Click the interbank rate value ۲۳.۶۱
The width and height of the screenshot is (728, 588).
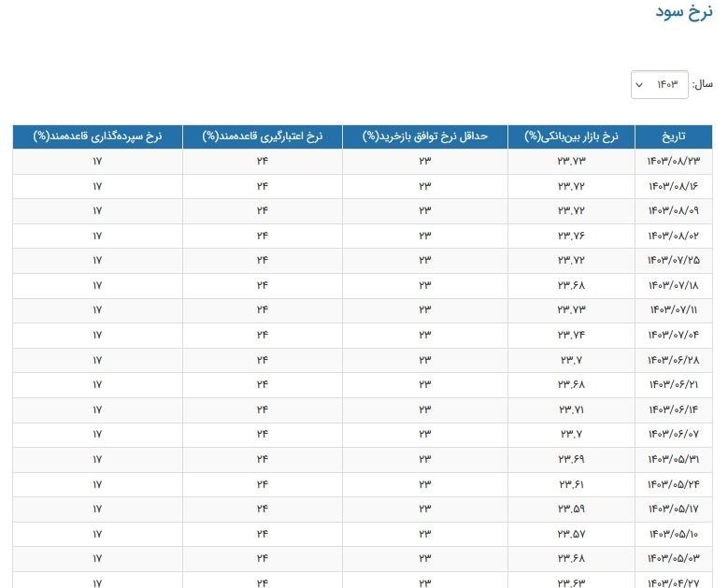click(571, 484)
